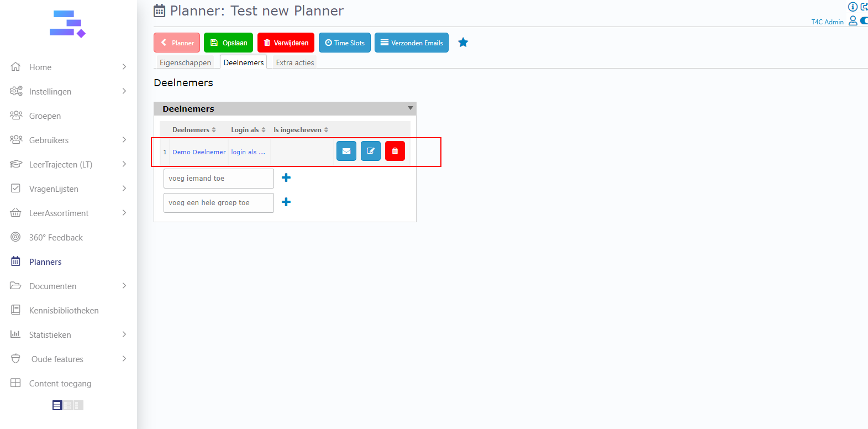Expand the Gebruikers submenu arrow
The height and width of the screenshot is (429, 868).
tap(124, 140)
